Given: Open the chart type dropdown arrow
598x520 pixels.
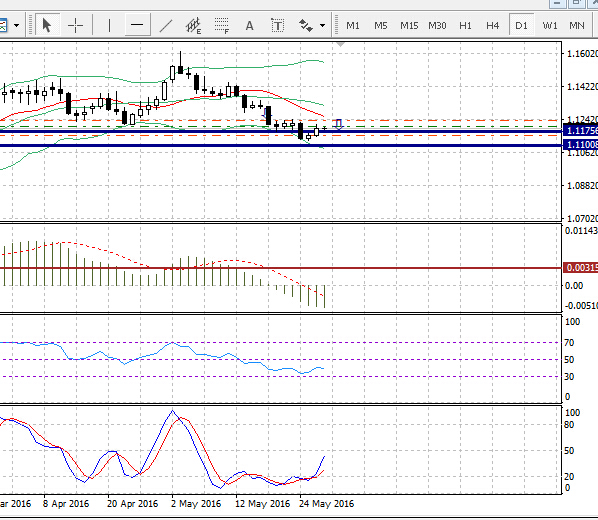Looking at the screenshot, I should (x=16, y=26).
